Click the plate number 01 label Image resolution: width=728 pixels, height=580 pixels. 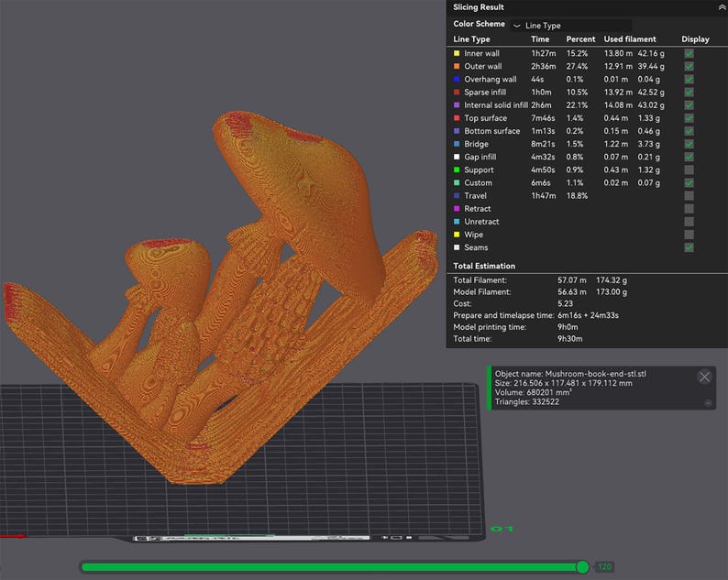coord(502,529)
